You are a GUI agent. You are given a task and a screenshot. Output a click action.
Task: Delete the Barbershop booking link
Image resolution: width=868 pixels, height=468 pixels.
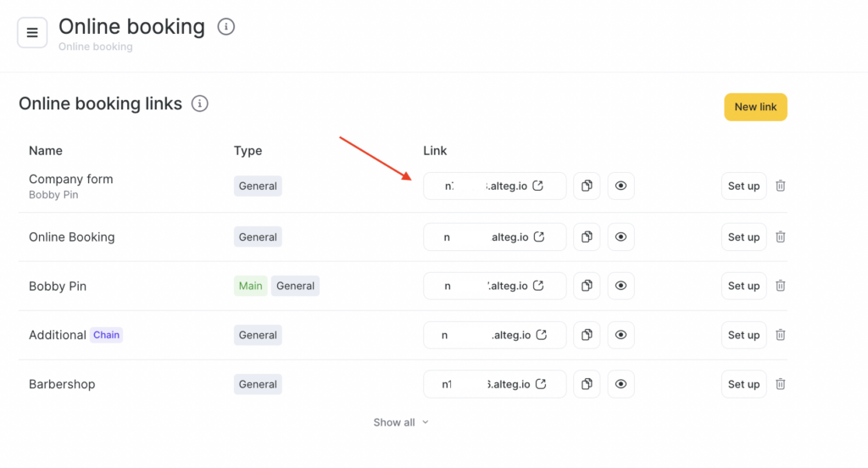pyautogui.click(x=781, y=384)
